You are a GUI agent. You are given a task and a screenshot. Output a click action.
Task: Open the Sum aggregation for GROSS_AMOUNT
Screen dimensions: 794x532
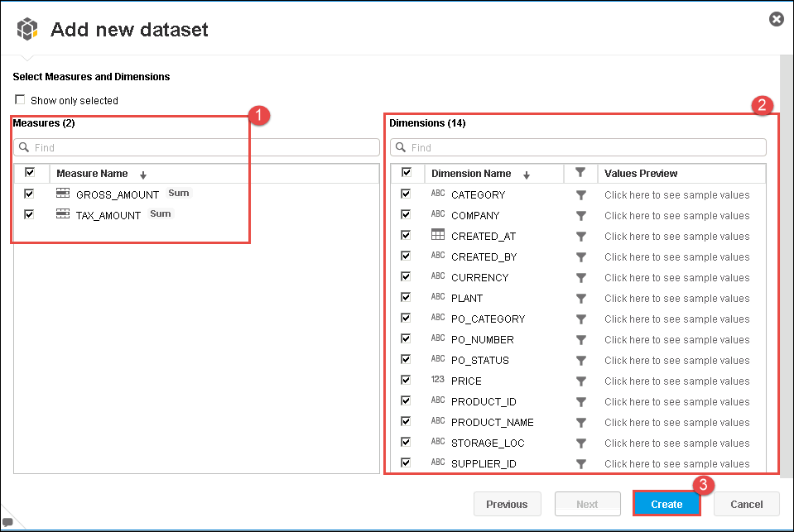179,194
